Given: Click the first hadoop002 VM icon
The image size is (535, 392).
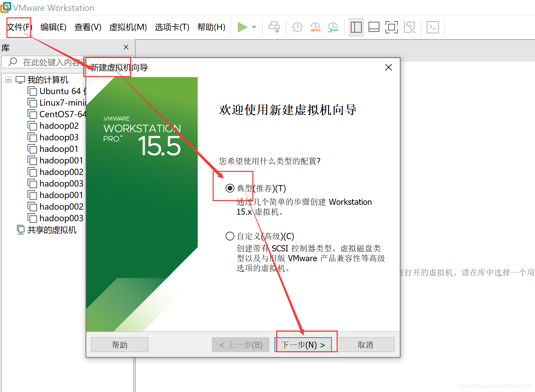Looking at the screenshot, I should [x=32, y=172].
